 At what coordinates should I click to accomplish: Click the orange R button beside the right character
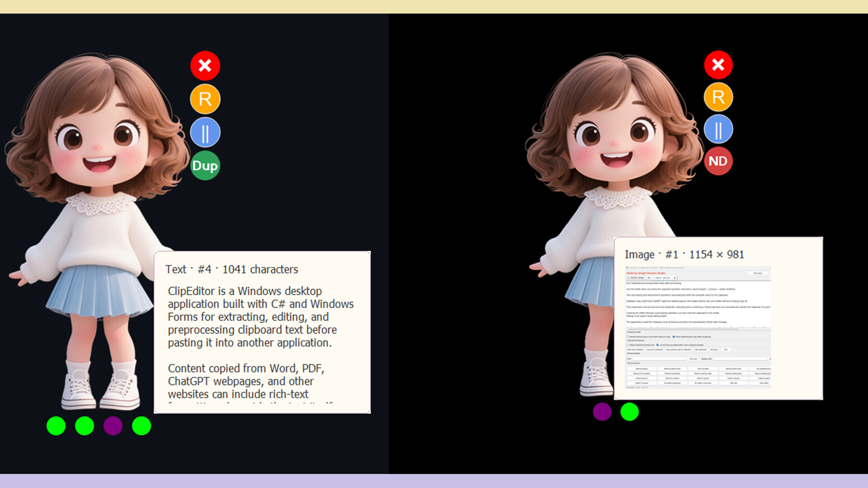tap(718, 97)
